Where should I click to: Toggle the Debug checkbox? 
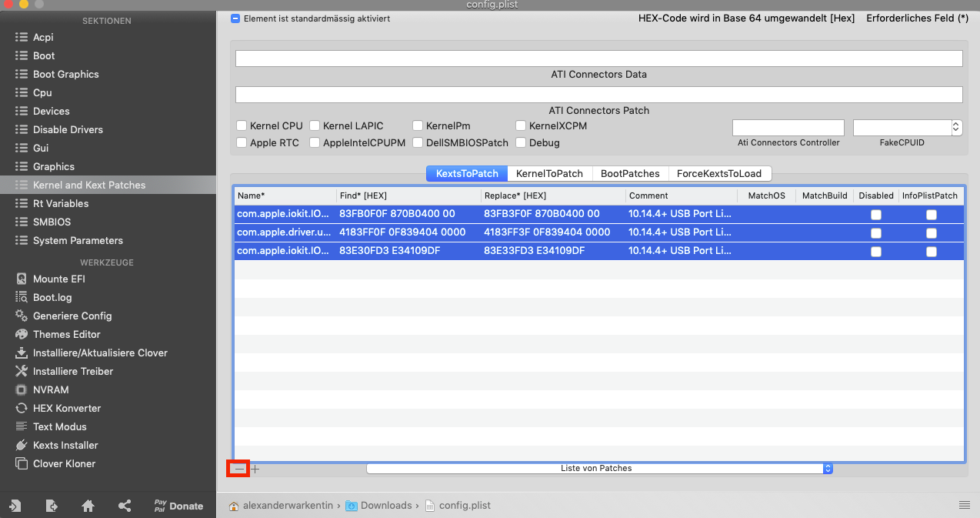(521, 142)
